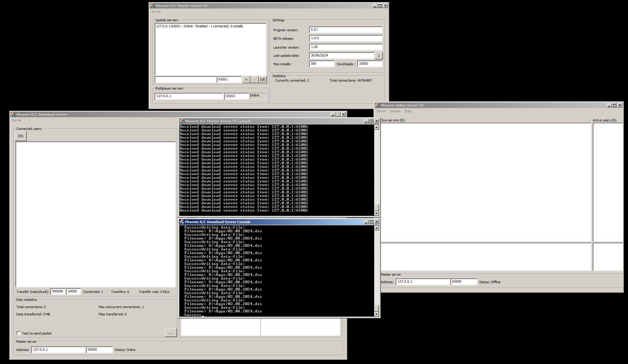The width and height of the screenshot is (628, 364).
Task: Click the Last update date field
Action: (342, 56)
